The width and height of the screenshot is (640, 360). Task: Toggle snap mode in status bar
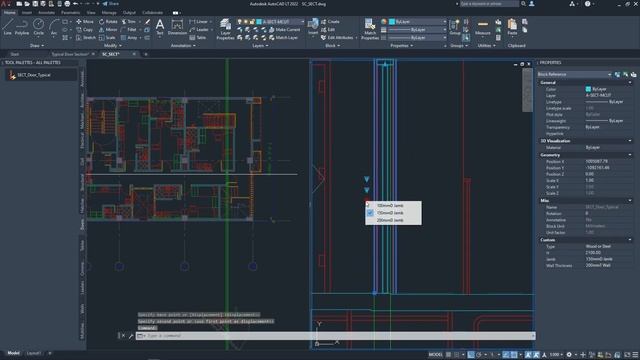(457, 354)
